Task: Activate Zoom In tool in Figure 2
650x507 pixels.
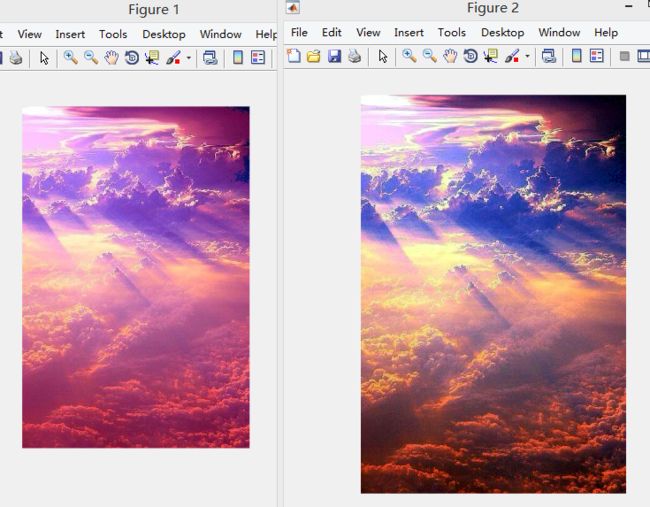Action: (x=409, y=56)
